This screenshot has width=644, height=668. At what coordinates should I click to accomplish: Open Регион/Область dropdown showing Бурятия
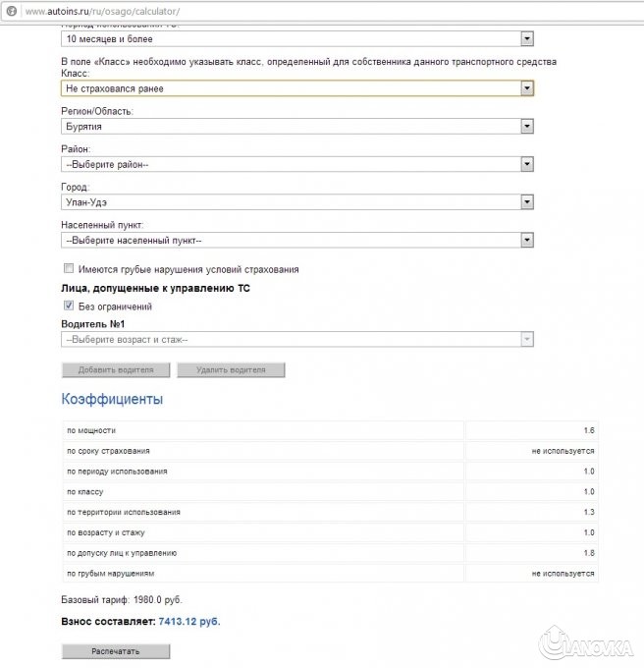coord(527,126)
